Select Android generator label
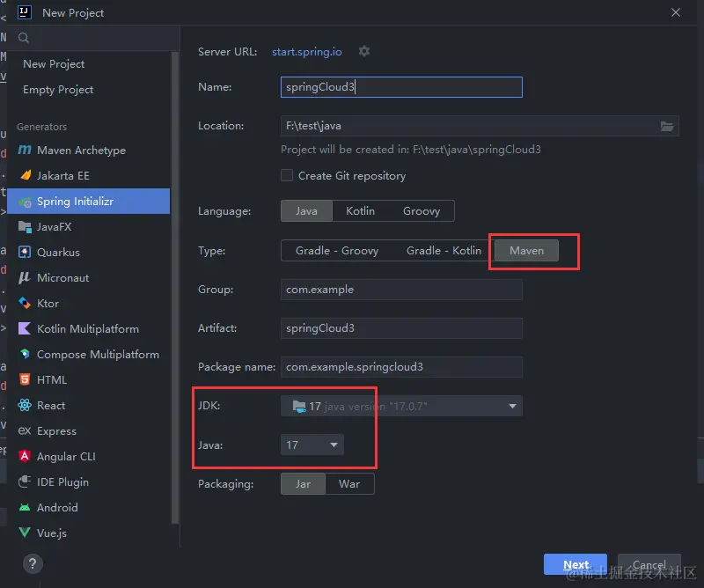Screen dimensions: 704x588 [x=57, y=507]
